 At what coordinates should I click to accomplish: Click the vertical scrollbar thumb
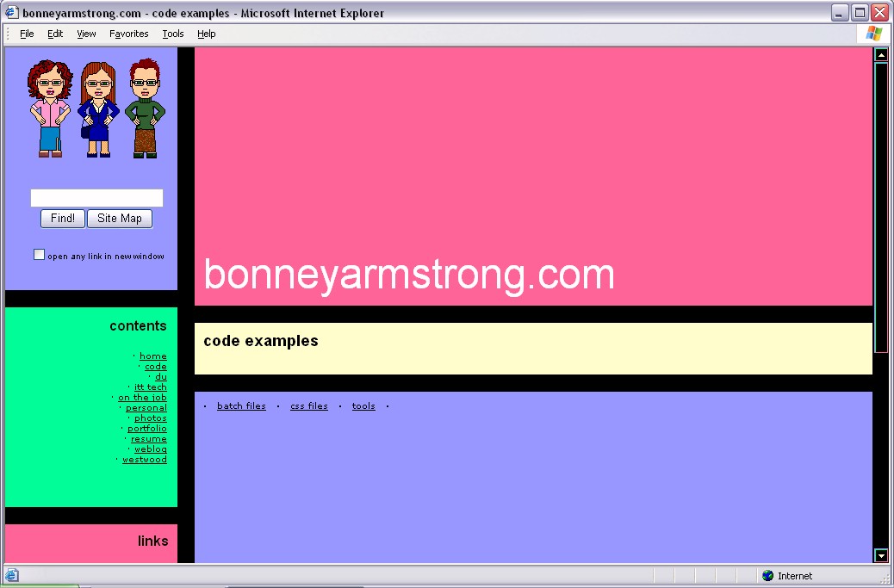[x=880, y=207]
